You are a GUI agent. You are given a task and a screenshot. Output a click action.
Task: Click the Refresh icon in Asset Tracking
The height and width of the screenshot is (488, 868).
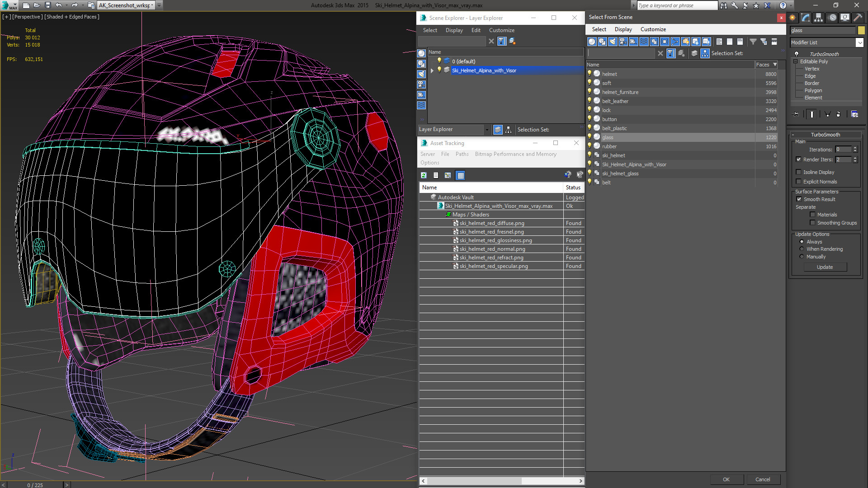424,175
